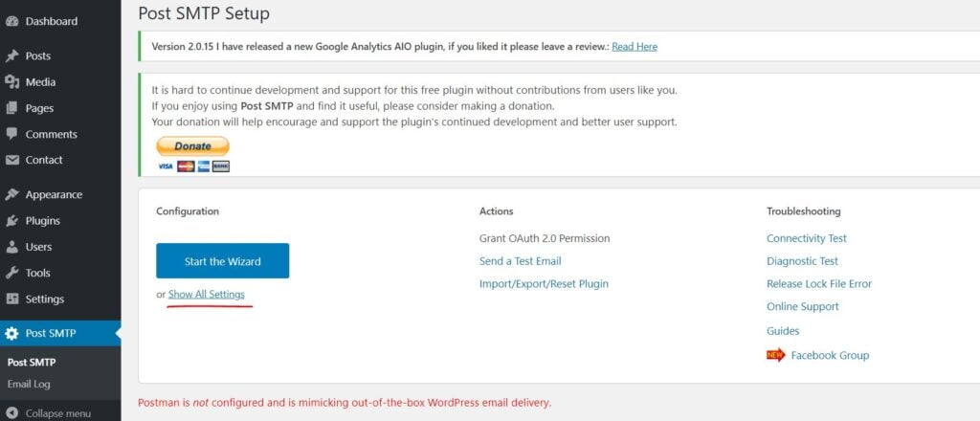980x421 pixels.
Task: Click the Contact envelope icon
Action: pyautogui.click(x=11, y=160)
